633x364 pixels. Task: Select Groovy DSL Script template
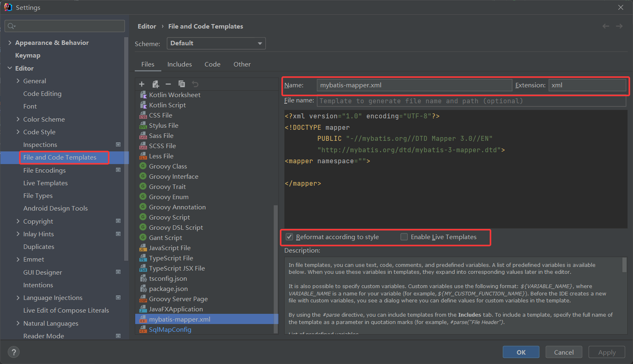(x=176, y=227)
